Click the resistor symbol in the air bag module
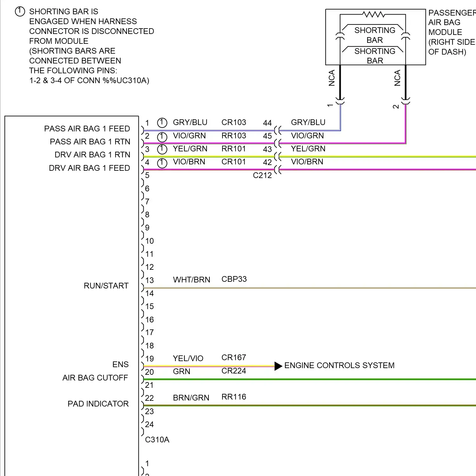This screenshot has width=476, height=476. point(374,14)
